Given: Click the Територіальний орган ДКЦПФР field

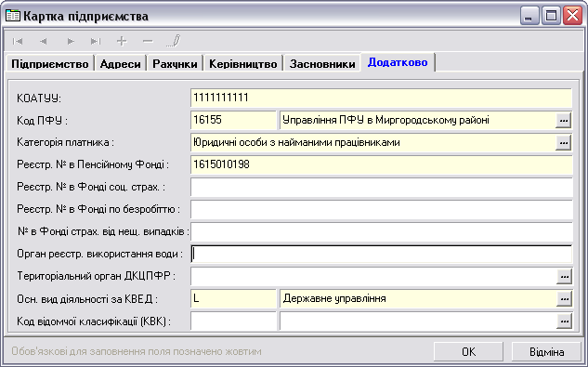Looking at the screenshot, I should coord(372,277).
